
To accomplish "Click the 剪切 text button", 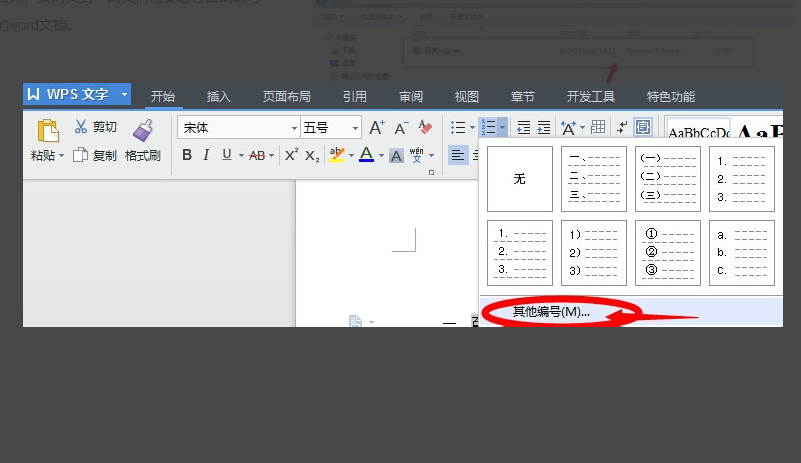I will pyautogui.click(x=105, y=127).
